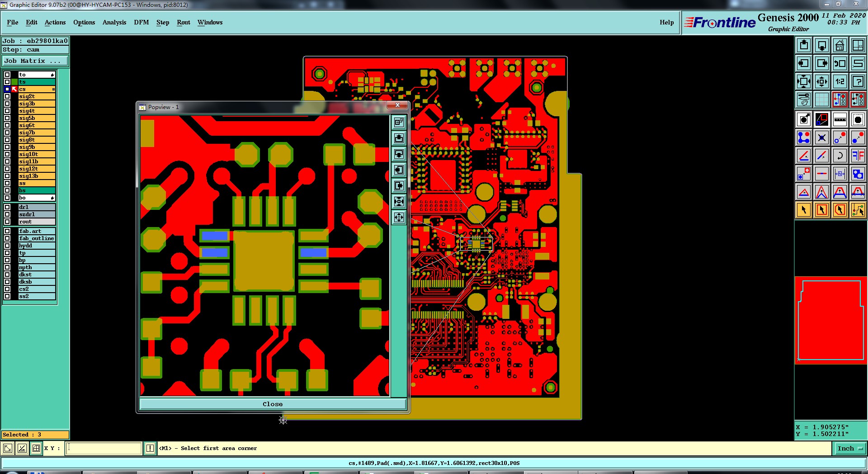Click the blue connected dots add-line icon
The height and width of the screenshot is (474, 868).
804,137
